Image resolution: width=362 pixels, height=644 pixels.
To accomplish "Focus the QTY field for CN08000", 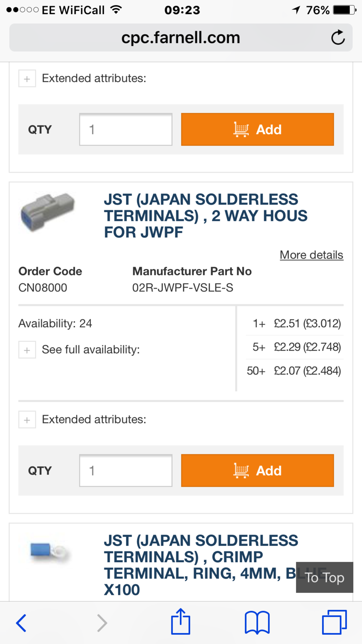I will pos(126,471).
